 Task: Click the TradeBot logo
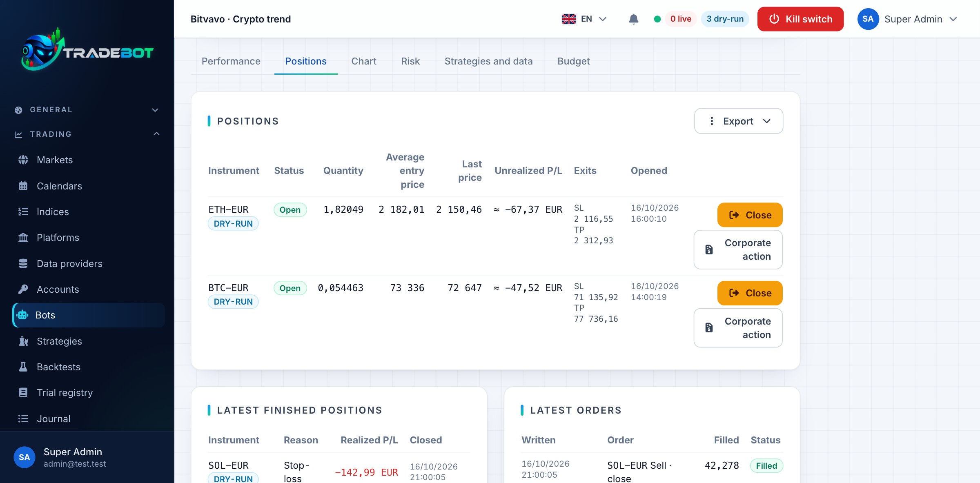click(x=87, y=50)
